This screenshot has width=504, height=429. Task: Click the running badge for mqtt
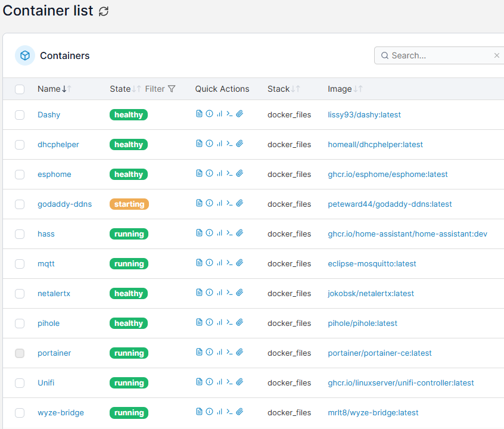coord(129,264)
